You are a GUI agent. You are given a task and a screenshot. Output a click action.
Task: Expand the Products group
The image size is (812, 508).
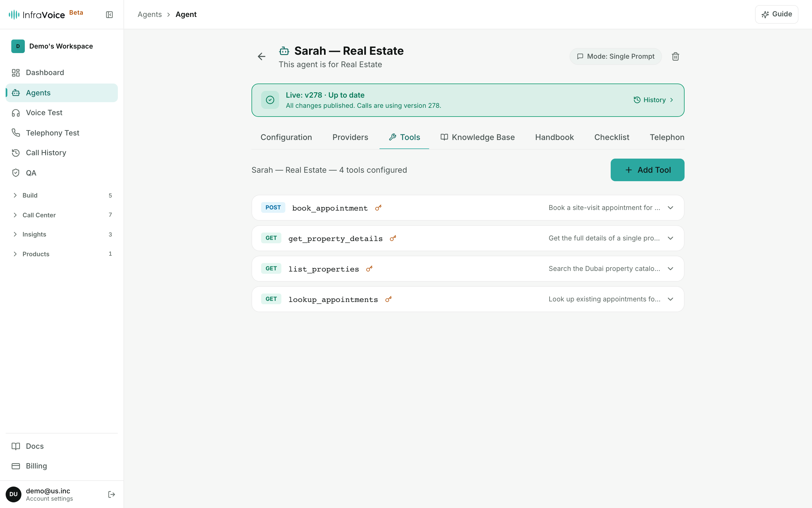pyautogui.click(x=62, y=254)
